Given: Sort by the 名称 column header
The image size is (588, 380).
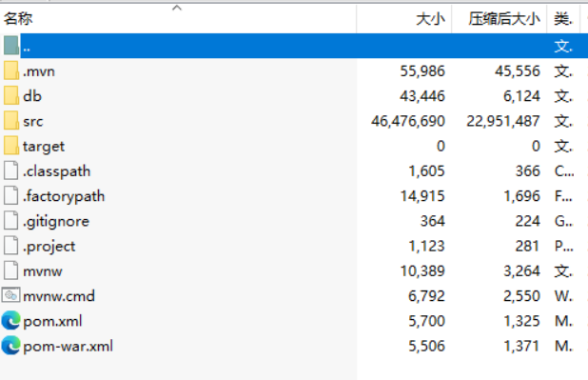Looking at the screenshot, I should (18, 18).
